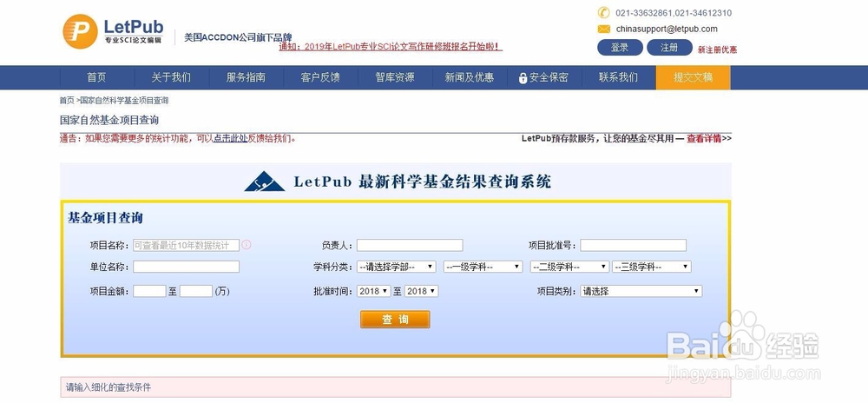This screenshot has height=403, width=868.
Task: Open the 2019 SCI论文写作研修班 notice link
Action: pos(391,47)
